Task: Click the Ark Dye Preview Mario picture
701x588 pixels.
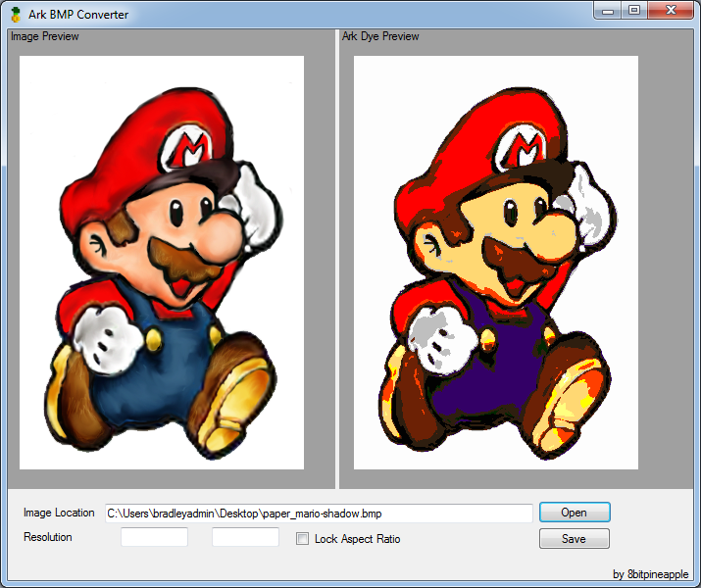Action: click(x=496, y=263)
